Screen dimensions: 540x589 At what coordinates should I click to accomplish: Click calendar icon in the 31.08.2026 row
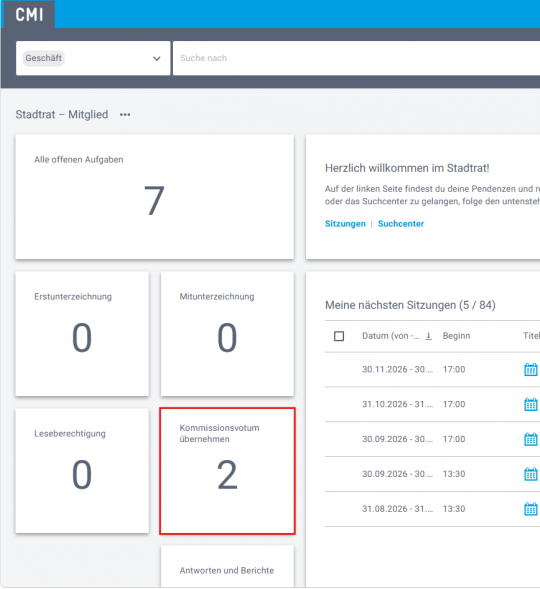(x=531, y=509)
